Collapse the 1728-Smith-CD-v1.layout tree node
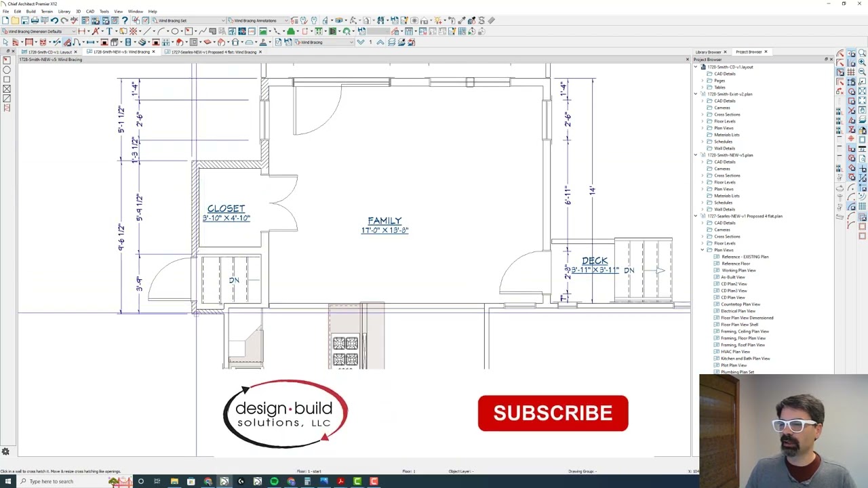Screen dimensions: 868x488 pyautogui.click(x=696, y=67)
